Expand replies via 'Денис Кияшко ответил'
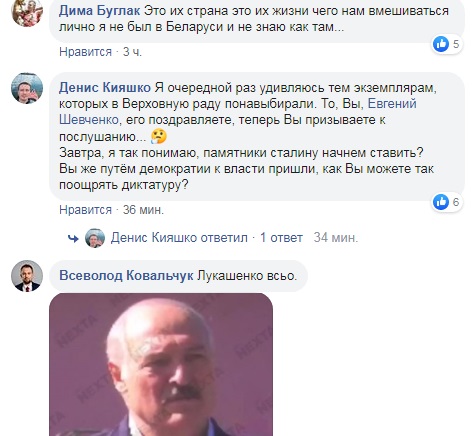Screen dimensions: 476x436 point(179,238)
